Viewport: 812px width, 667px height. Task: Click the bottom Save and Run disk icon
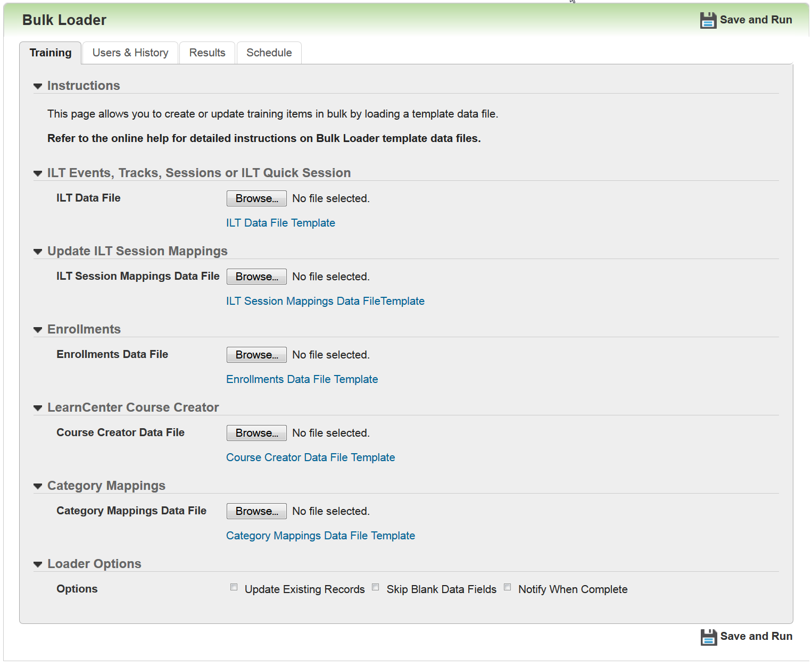(x=708, y=637)
